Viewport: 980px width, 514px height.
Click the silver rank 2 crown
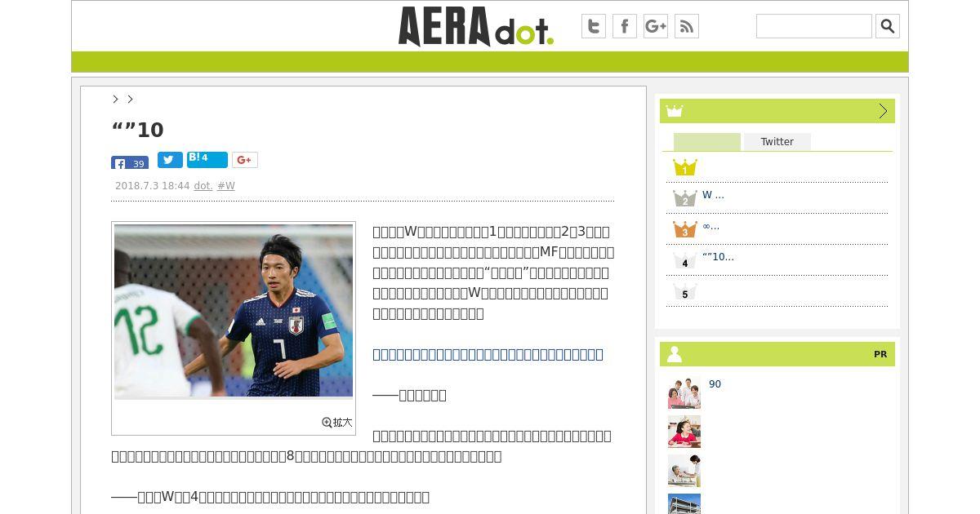[x=684, y=198]
